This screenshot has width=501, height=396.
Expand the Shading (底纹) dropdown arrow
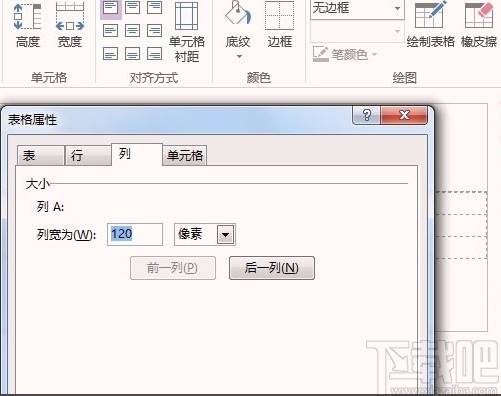(239, 56)
